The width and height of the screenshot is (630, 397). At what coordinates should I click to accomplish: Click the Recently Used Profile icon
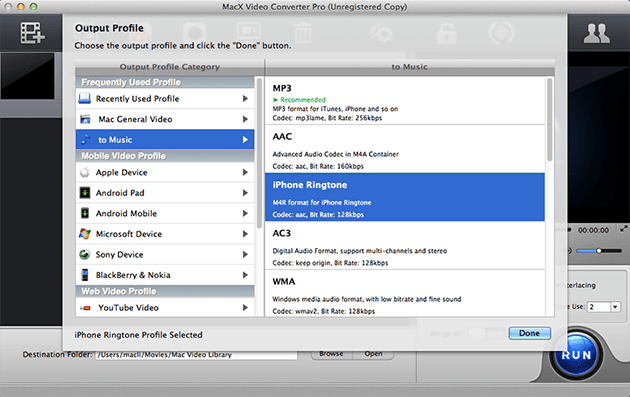coord(85,98)
